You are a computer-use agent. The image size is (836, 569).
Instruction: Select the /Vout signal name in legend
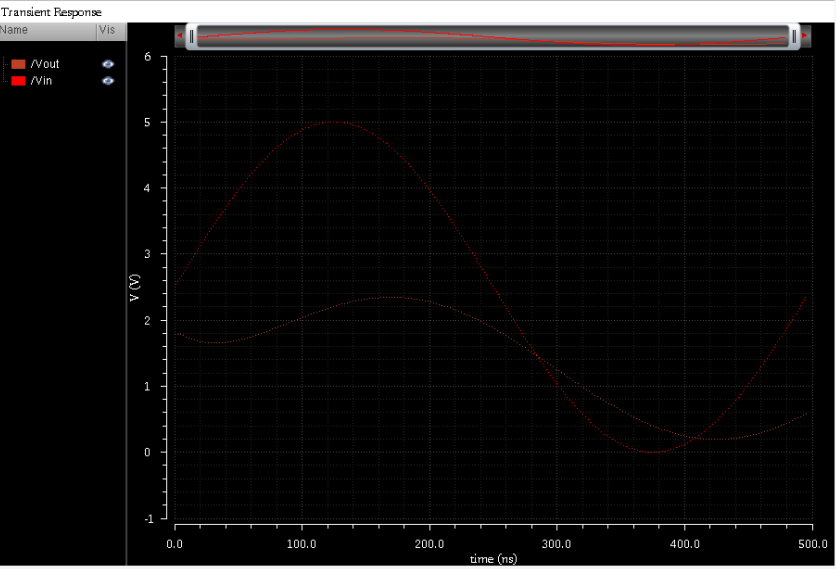click(45, 64)
